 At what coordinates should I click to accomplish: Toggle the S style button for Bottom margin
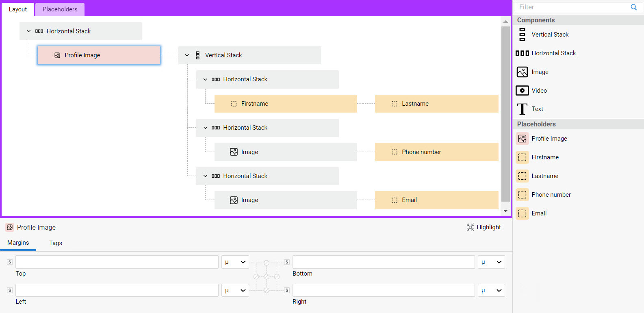(x=286, y=262)
